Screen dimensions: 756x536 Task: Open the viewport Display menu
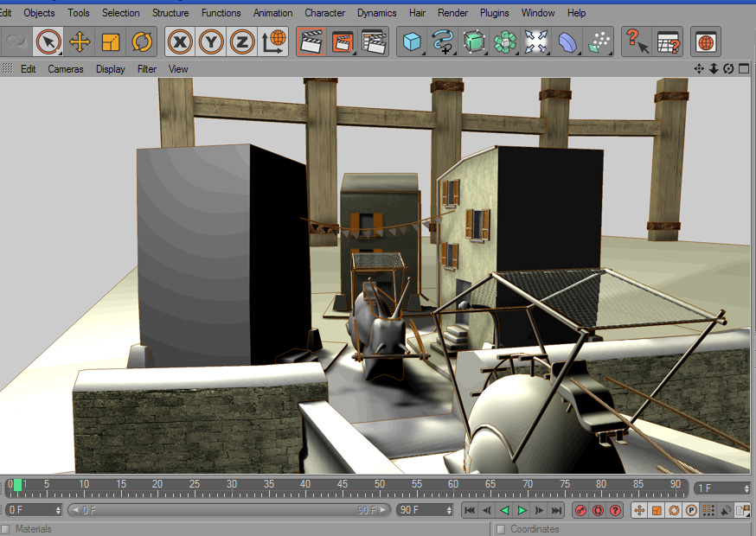(x=111, y=69)
